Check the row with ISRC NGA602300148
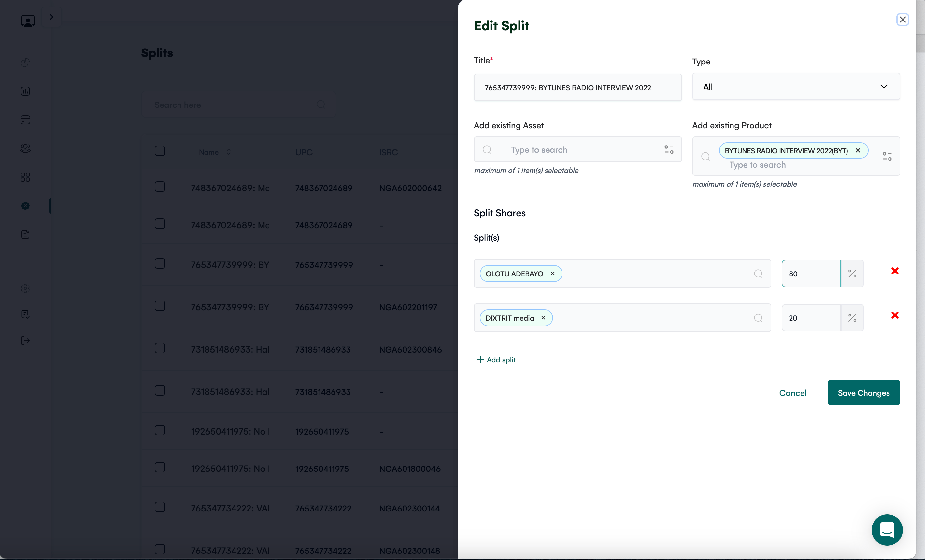Screen dimensions: 925x560 [x=160, y=550]
